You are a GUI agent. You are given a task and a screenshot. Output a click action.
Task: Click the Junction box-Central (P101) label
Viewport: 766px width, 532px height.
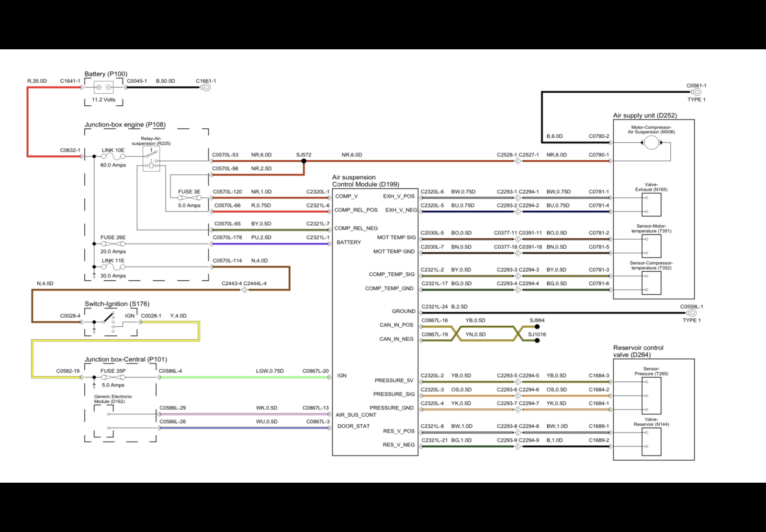point(126,359)
